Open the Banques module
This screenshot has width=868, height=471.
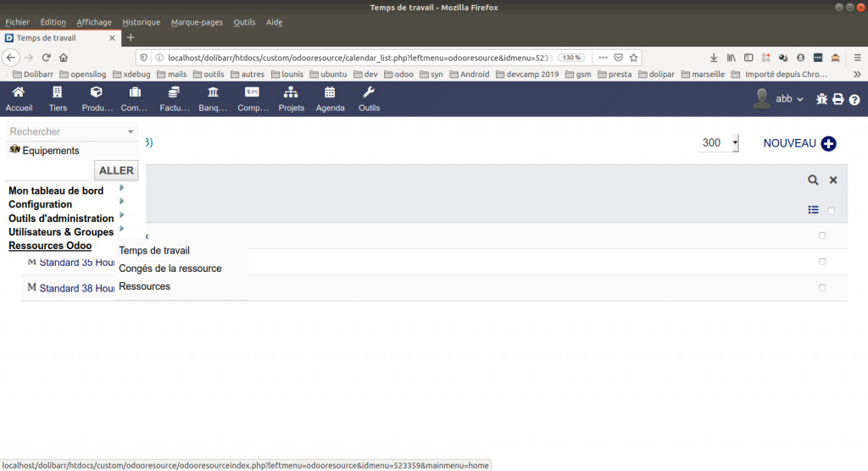pos(213,100)
